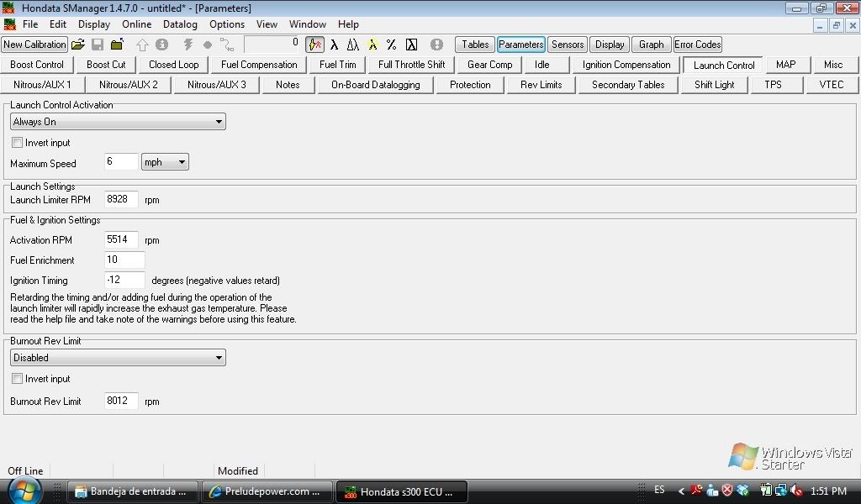Click the red Adobe tray icon
861x504 pixels.
coord(696,491)
